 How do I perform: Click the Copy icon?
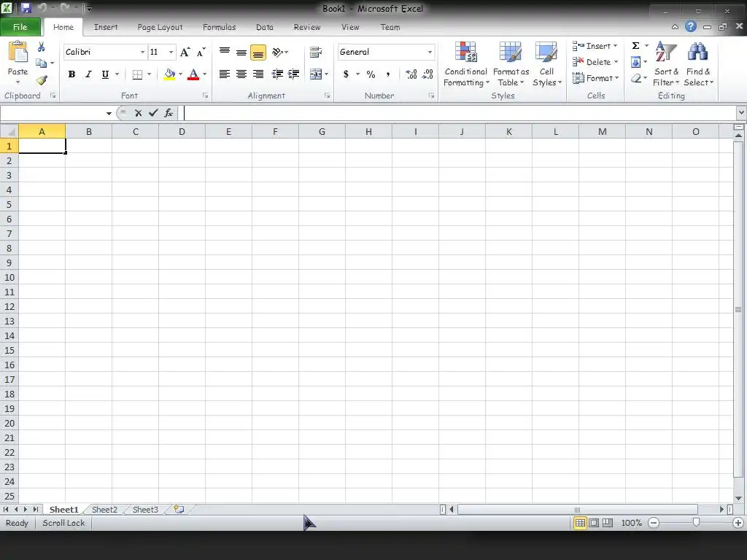(x=42, y=63)
